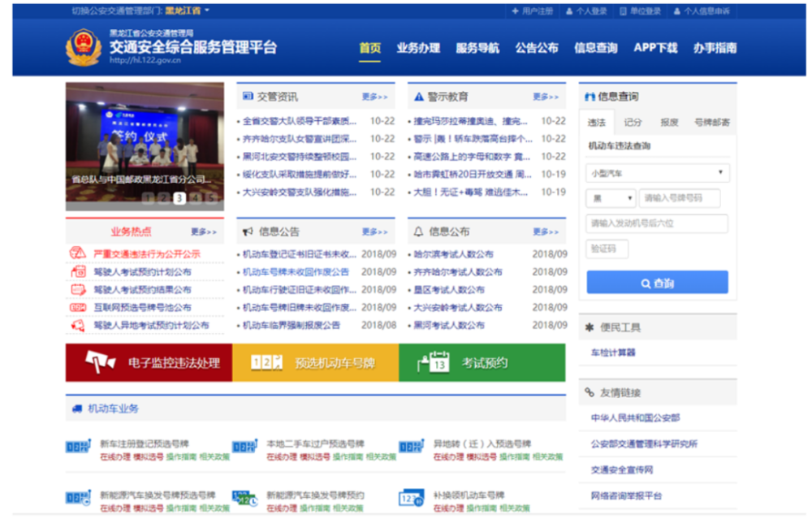812x519 pixels.
Task: Click electronic monitoring violation icon on red banner
Action: pyautogui.click(x=100, y=362)
